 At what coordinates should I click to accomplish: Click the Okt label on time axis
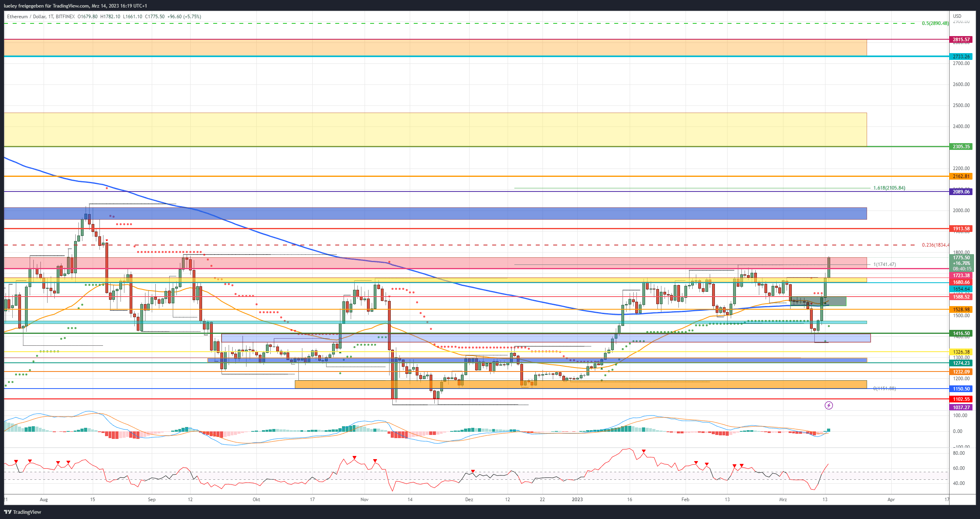coord(256,500)
